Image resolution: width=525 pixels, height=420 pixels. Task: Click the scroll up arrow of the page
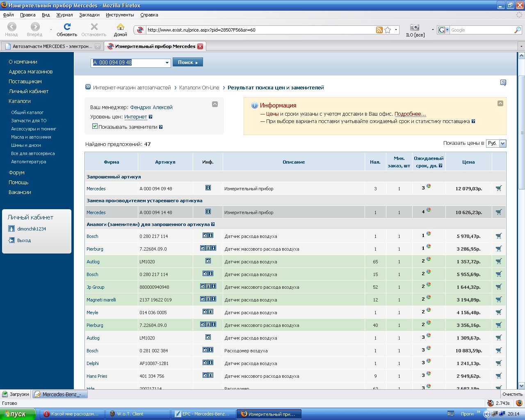(x=521, y=56)
